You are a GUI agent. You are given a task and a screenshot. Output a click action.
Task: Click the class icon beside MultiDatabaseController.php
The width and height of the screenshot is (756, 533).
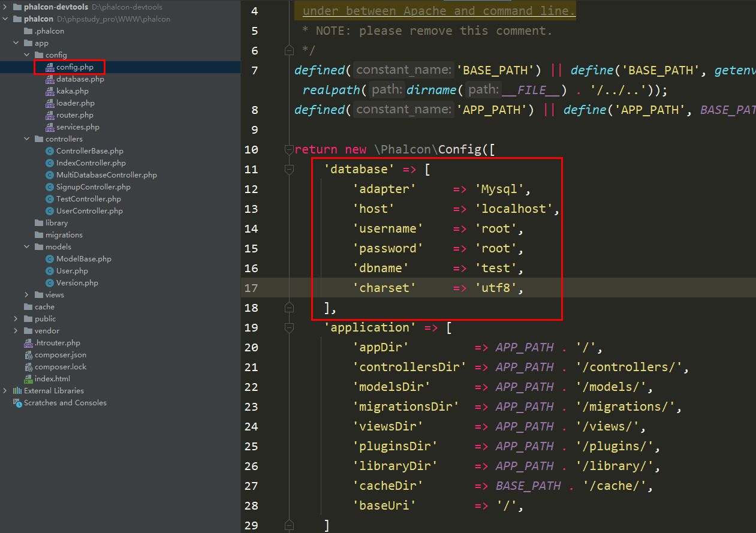50,175
